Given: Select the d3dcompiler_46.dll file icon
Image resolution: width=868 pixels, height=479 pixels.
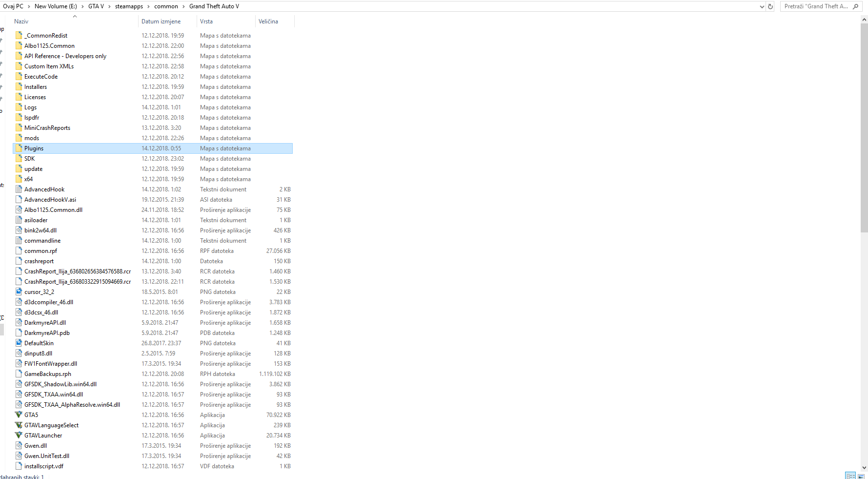Looking at the screenshot, I should pos(19,302).
